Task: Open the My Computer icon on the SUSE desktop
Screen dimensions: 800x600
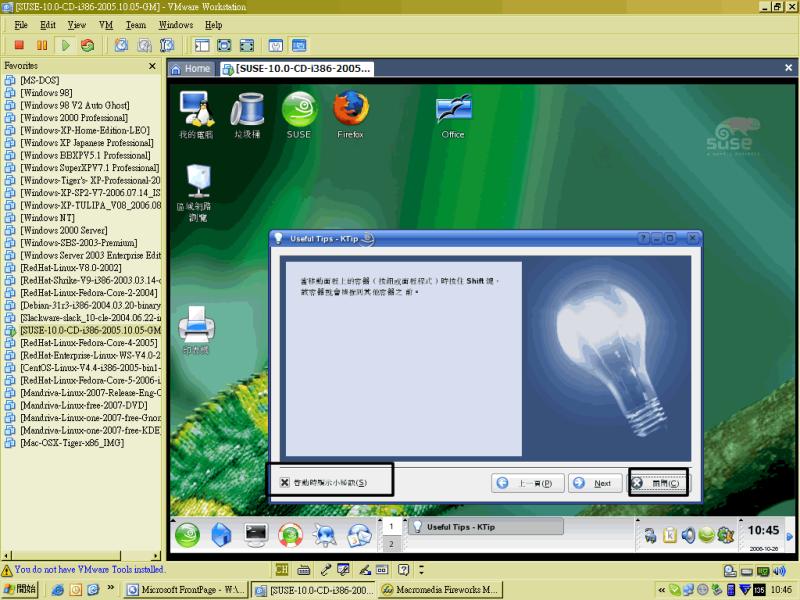Action: 196,115
